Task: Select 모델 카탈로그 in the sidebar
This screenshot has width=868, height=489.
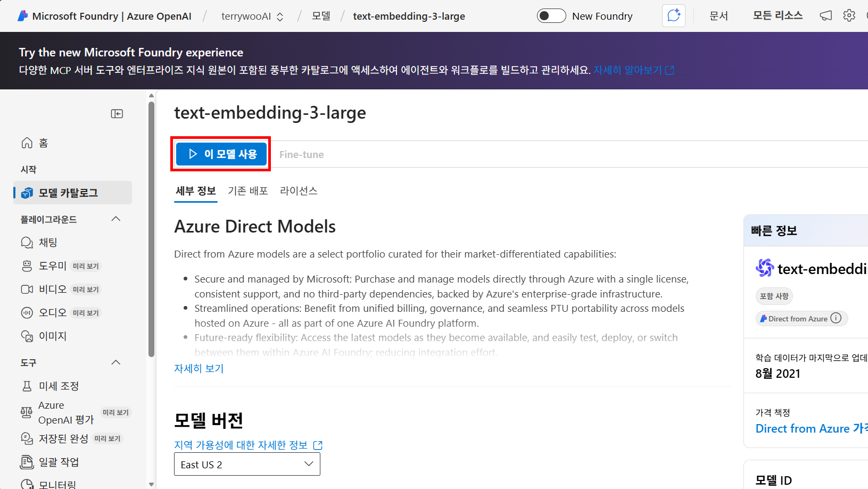Action: coord(72,193)
